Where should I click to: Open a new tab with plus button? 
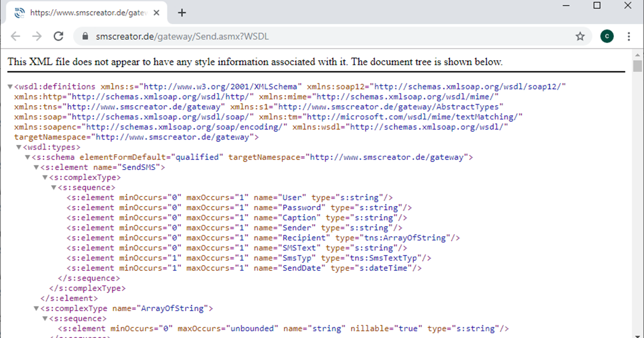182,13
